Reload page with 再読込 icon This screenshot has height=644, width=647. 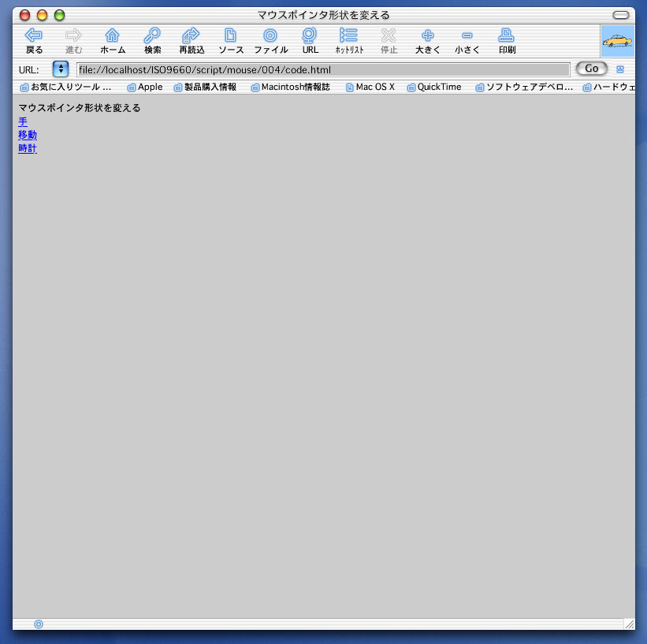click(191, 35)
